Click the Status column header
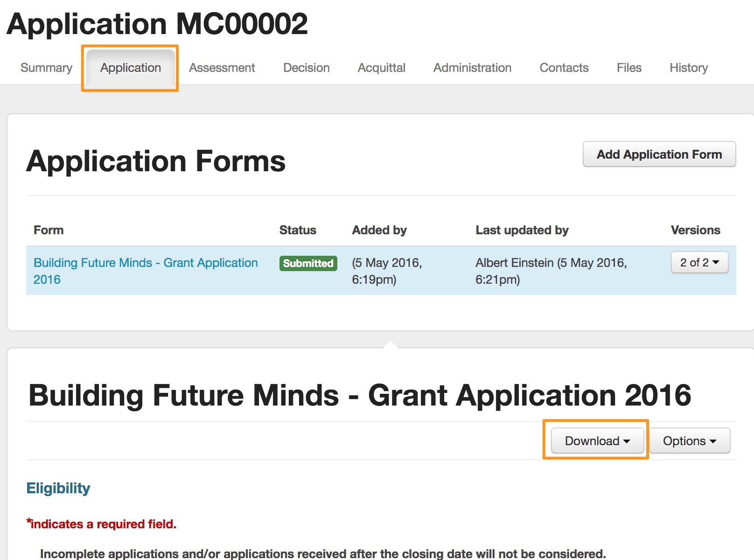This screenshot has width=754, height=560. click(x=298, y=230)
